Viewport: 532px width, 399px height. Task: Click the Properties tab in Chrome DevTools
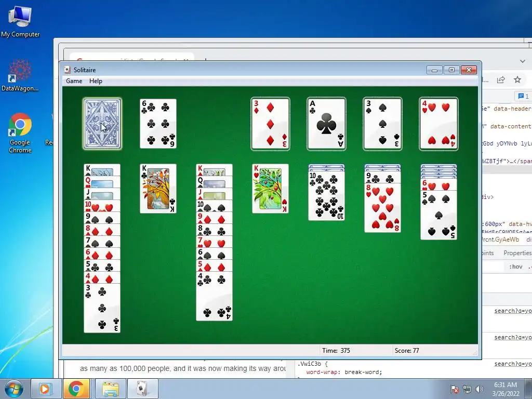[517, 253]
